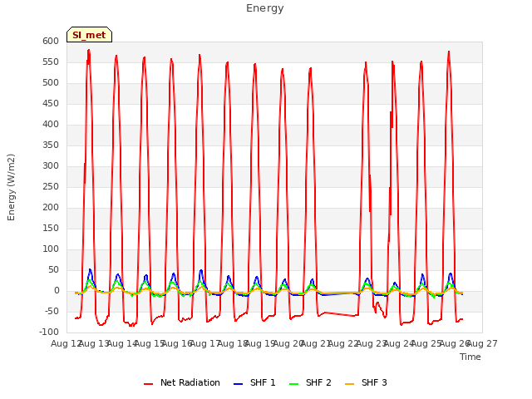Click the blue SHF 1 legend swatch
532x399 pixels.
click(x=239, y=384)
